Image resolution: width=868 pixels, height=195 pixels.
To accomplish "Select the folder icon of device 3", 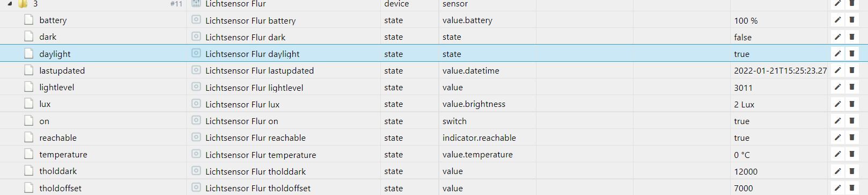I will 23,4.
